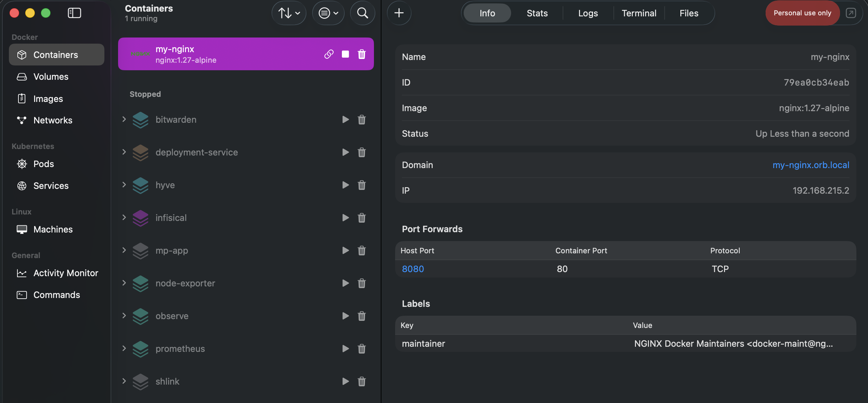Switch to the Logs tab
This screenshot has height=403, width=868.
tap(588, 13)
